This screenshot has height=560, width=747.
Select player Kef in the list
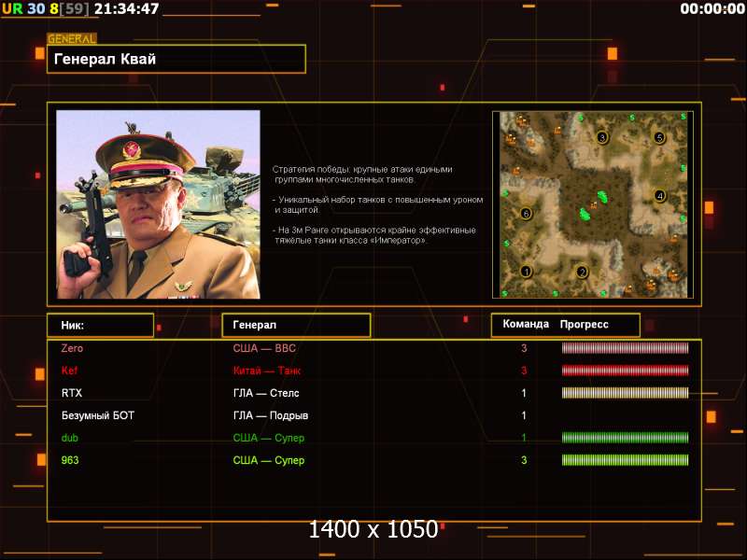pyautogui.click(x=70, y=371)
